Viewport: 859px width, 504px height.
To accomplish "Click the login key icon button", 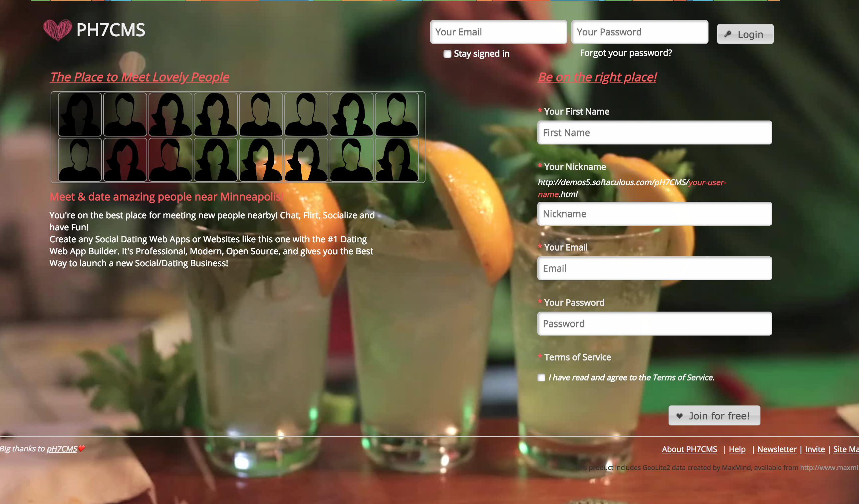I will tap(745, 33).
